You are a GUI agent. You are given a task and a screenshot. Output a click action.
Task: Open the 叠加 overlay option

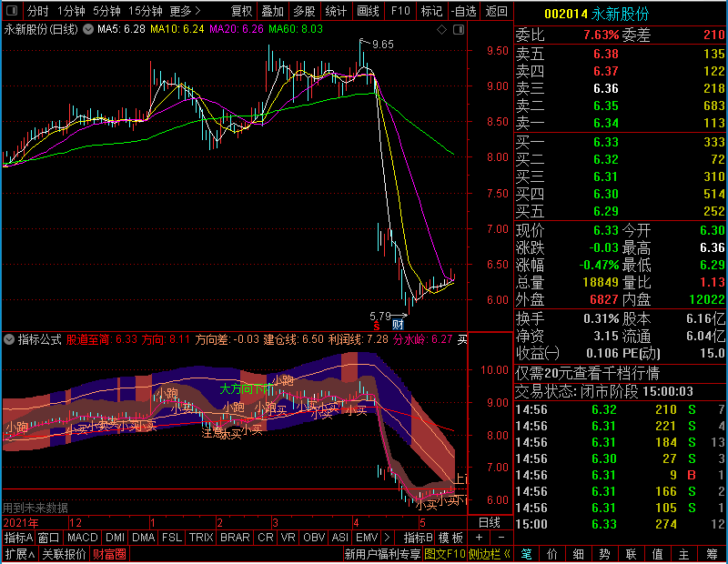coord(272,11)
